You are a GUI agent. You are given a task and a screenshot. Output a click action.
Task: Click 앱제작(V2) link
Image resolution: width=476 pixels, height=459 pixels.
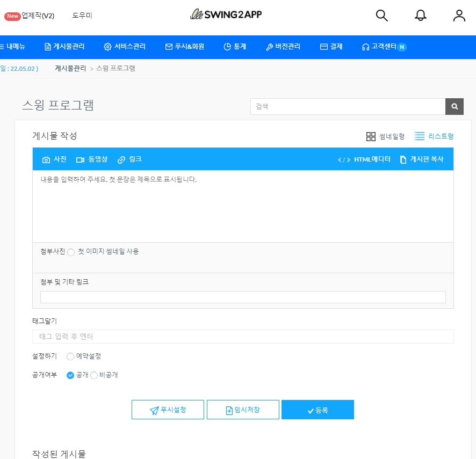click(x=38, y=16)
